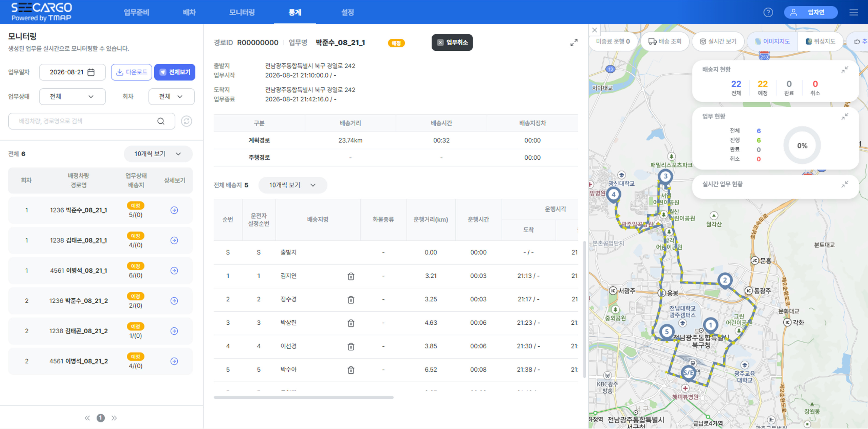The image size is (868, 429).
Task: Toggle 실시간 보기 on the map
Action: 718,41
